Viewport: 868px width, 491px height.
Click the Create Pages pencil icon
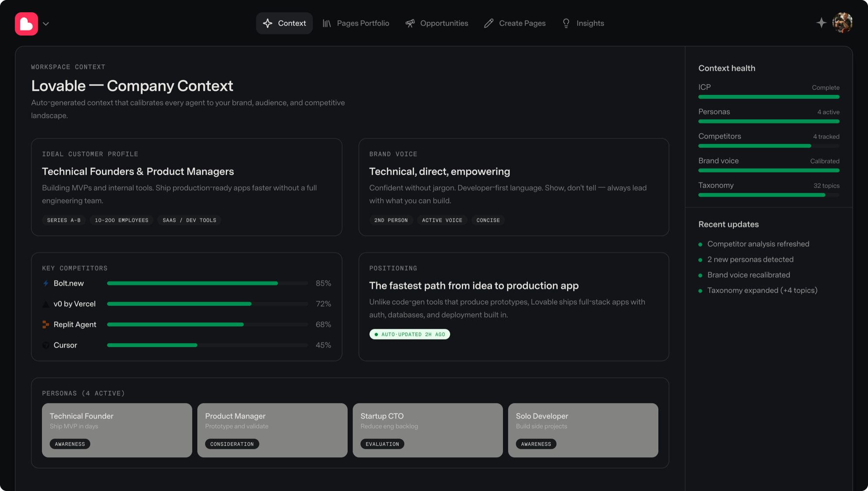489,23
